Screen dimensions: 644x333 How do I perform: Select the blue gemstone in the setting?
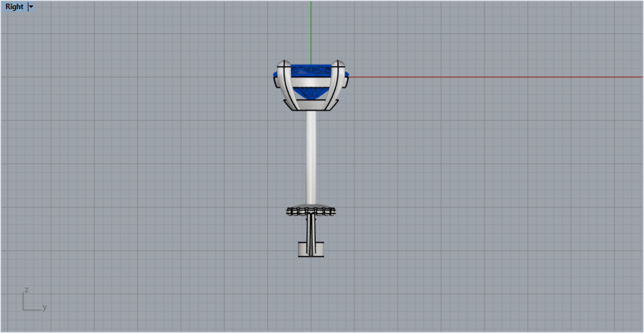[x=311, y=82]
